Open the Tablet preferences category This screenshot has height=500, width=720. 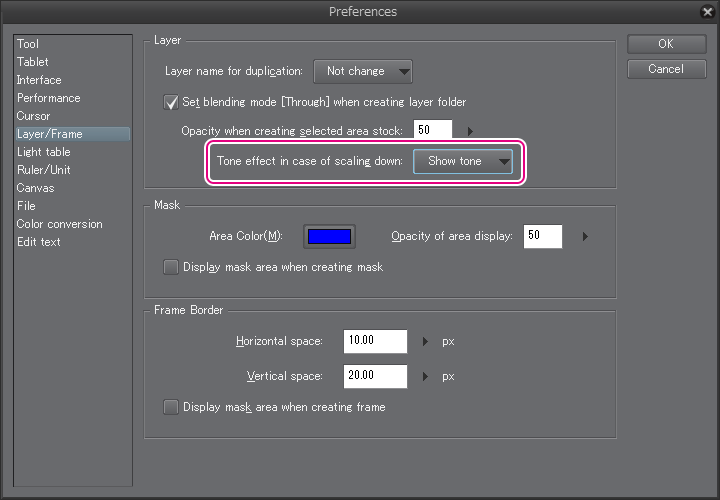coord(32,62)
